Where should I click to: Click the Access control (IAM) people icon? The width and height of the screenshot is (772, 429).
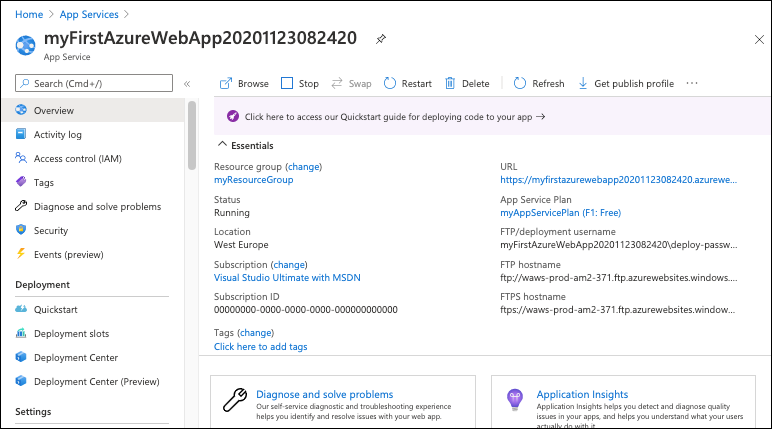click(21, 158)
